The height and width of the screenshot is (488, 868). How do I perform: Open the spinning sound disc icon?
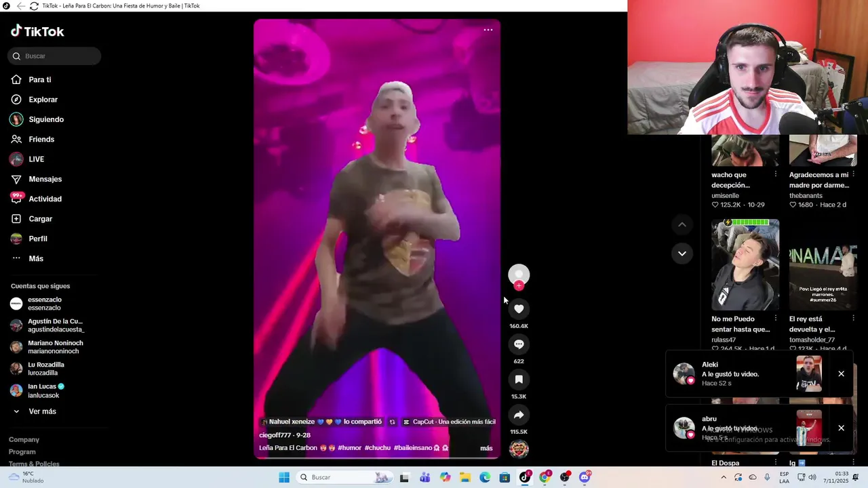point(519,449)
